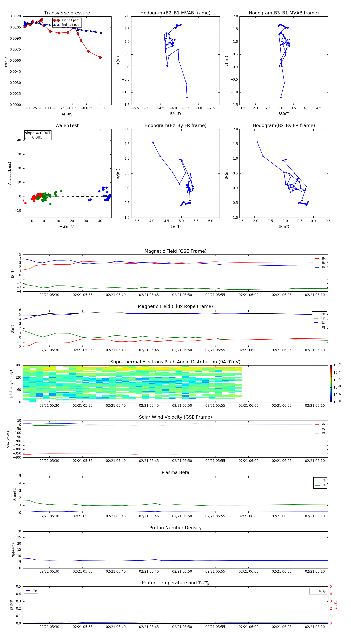
Task: Click the 'Plasma Beta' plot title
Action: pos(175,472)
